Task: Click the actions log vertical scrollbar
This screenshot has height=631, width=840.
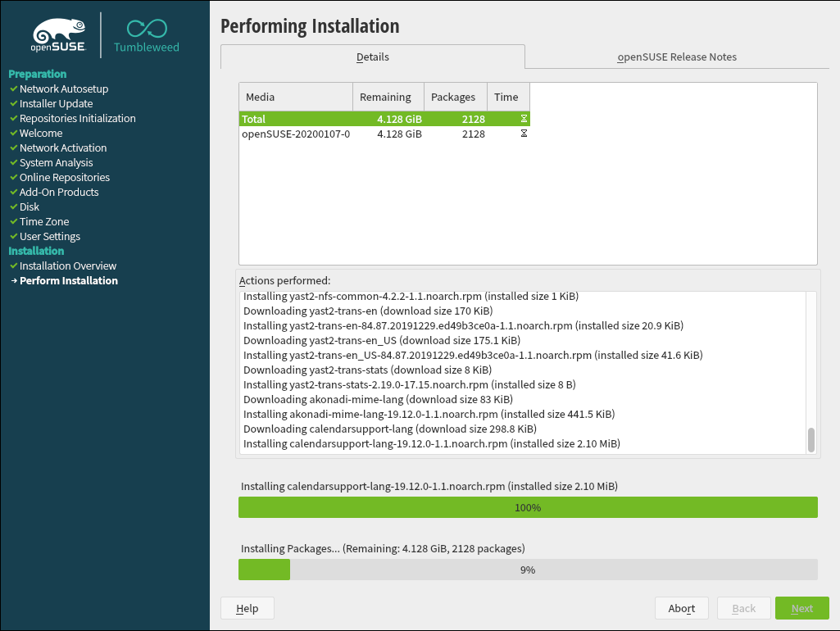Action: [x=811, y=439]
